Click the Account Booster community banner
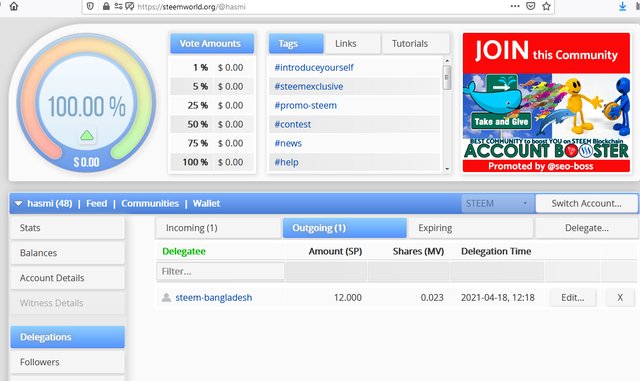Viewport: 640px width, 381px height. (546, 102)
